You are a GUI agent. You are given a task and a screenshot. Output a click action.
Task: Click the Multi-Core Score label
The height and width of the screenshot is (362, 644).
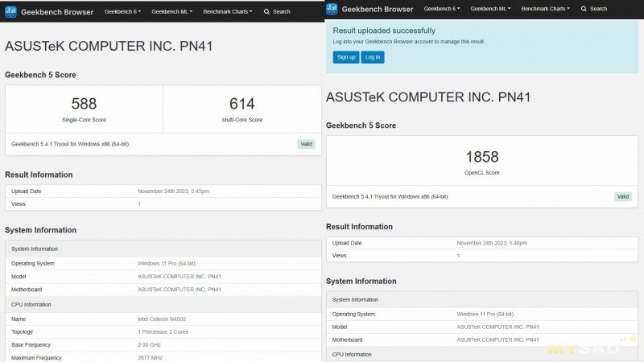point(242,120)
